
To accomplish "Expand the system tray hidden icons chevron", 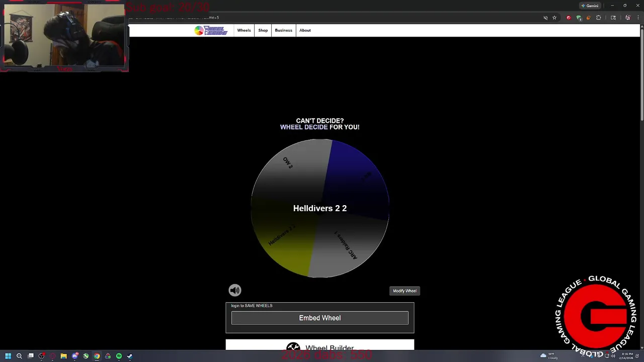I will click(583, 356).
